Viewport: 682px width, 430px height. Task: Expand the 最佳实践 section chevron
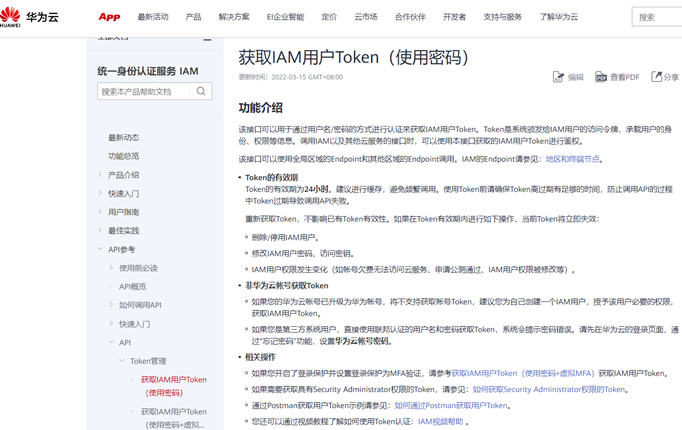point(100,230)
